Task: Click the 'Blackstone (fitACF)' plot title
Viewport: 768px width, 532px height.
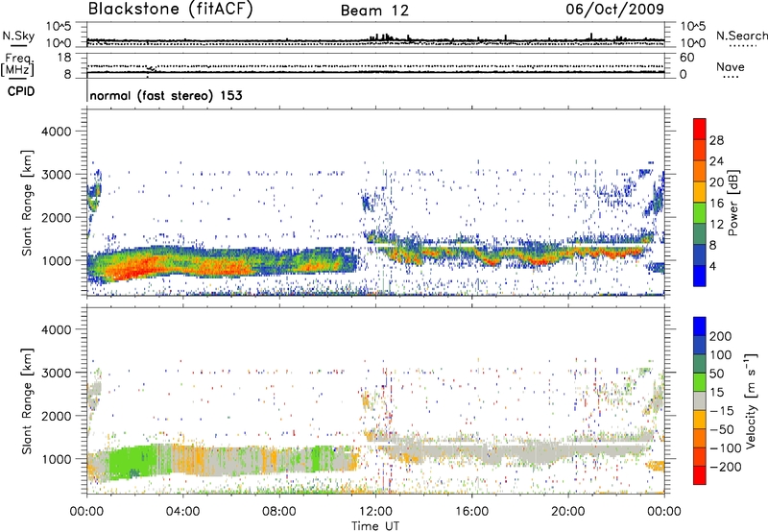Action: pos(170,9)
